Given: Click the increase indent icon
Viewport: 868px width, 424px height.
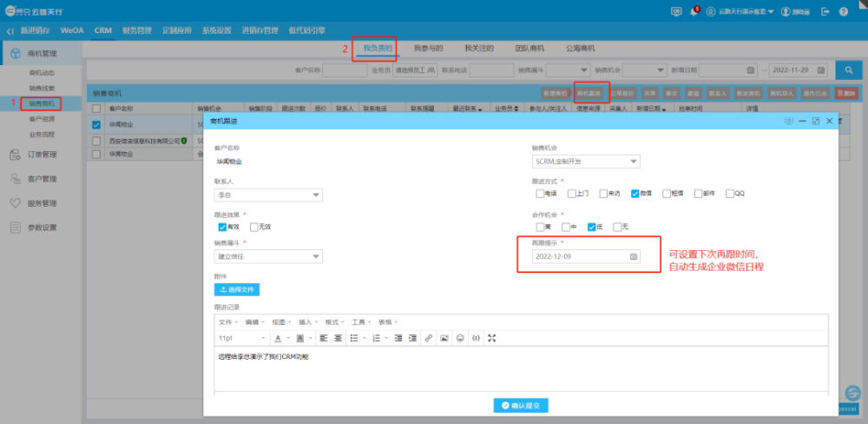Looking at the screenshot, I should click(x=412, y=338).
